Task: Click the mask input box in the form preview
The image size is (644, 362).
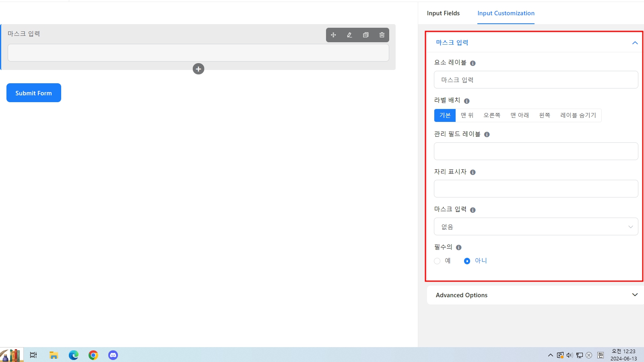Action: [x=198, y=53]
